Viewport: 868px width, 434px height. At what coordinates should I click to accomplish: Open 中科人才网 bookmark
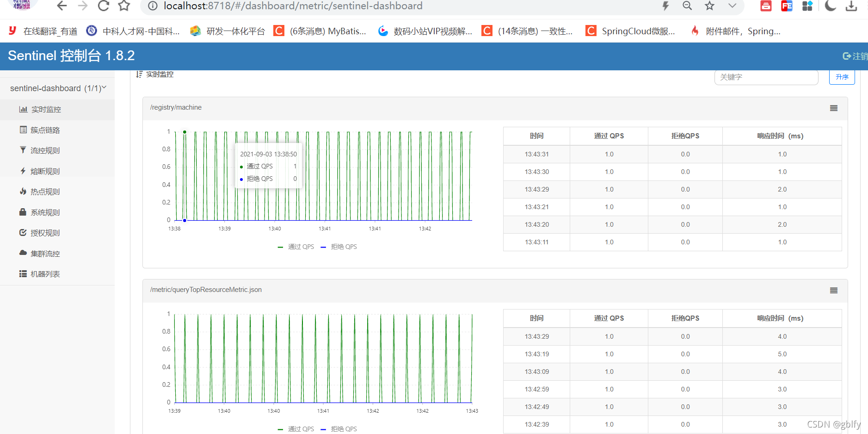tap(133, 31)
